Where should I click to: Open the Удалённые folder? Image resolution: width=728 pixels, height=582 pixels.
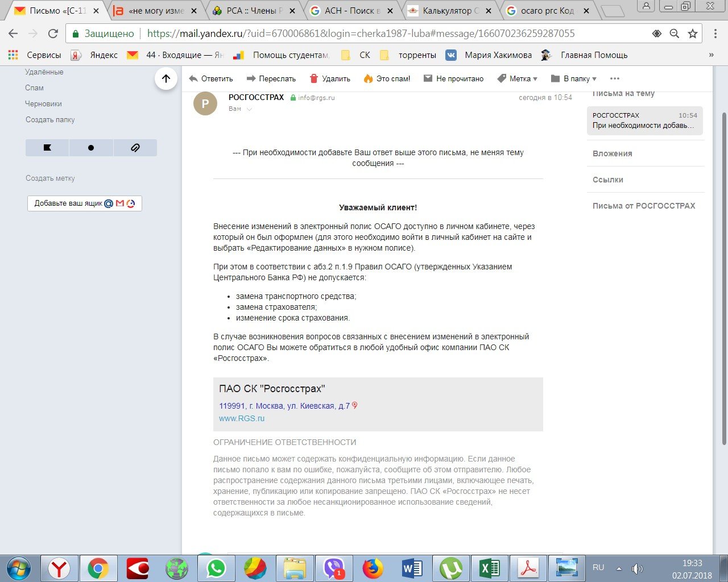tap(44, 72)
